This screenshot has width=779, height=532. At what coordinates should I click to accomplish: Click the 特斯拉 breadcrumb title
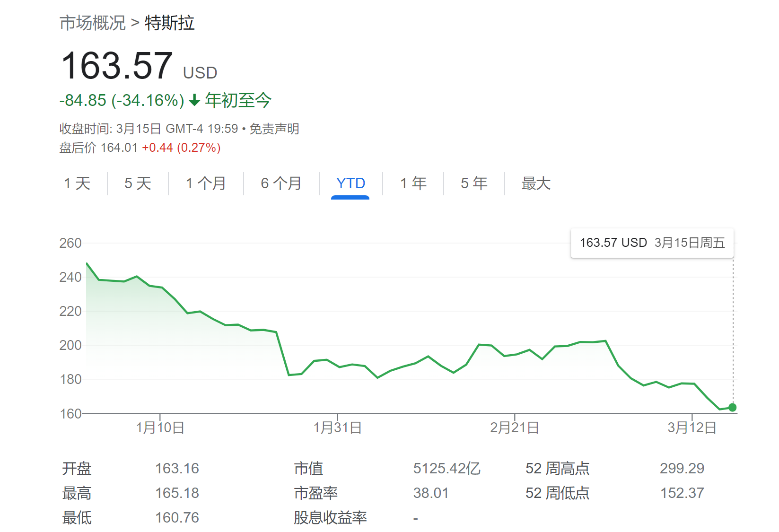pos(170,23)
